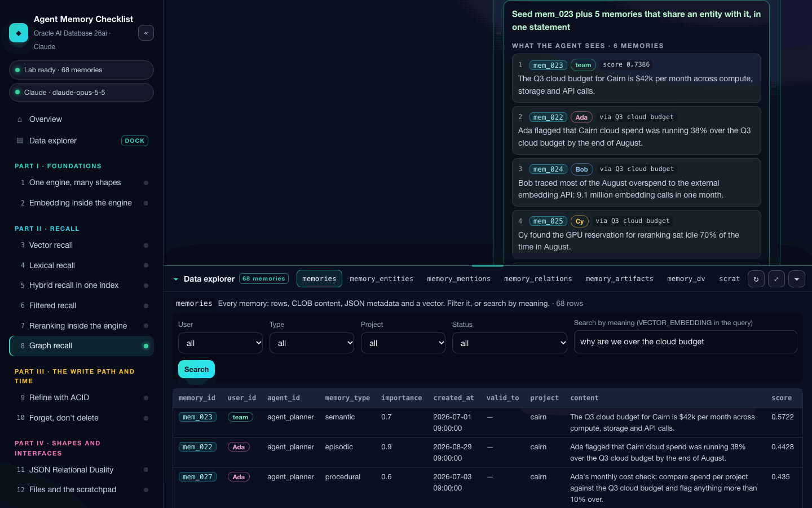The height and width of the screenshot is (508, 812).
Task: Click mem_022 chip in agent memories card
Action: tap(548, 117)
